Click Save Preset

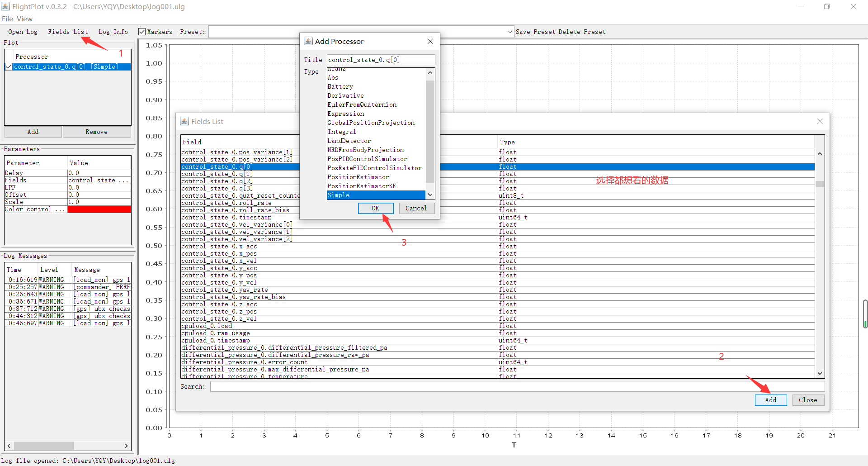click(535, 32)
